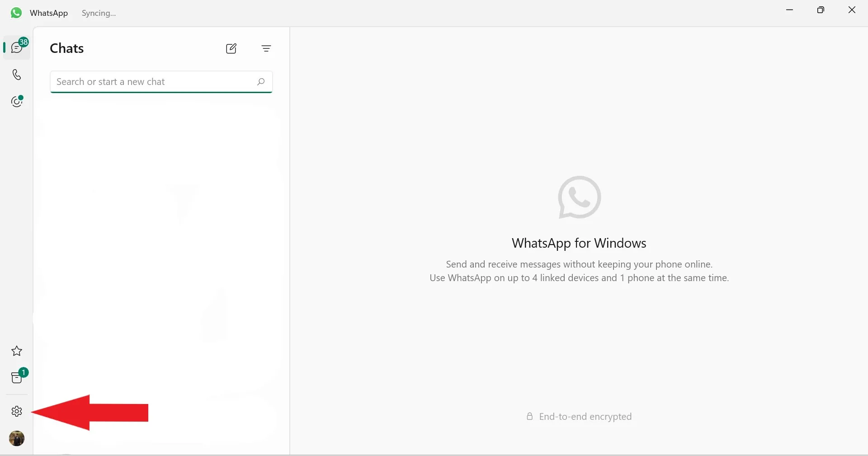The width and height of the screenshot is (868, 456).
Task: Click the magnifier icon in the search bar
Action: (261, 82)
